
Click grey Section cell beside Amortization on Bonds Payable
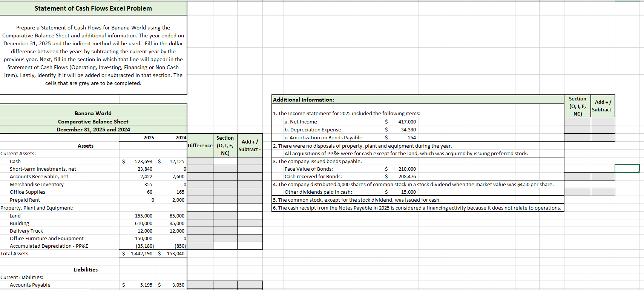[x=577, y=137]
